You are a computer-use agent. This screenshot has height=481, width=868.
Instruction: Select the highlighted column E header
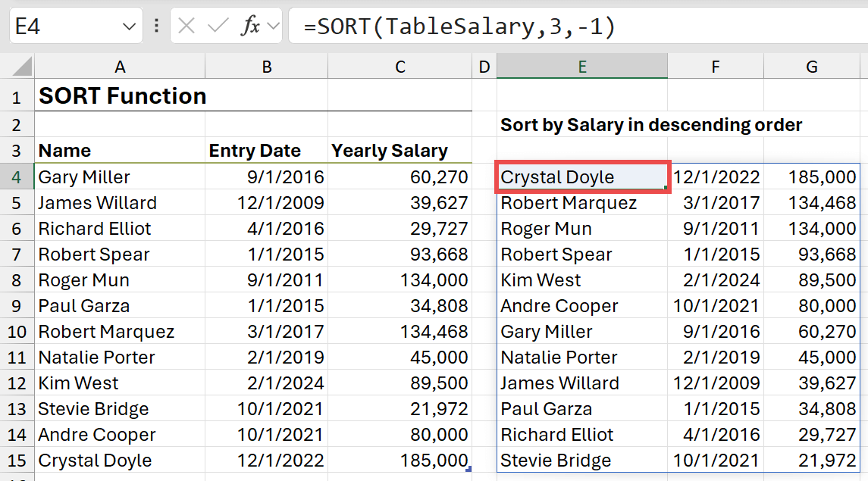[581, 67]
